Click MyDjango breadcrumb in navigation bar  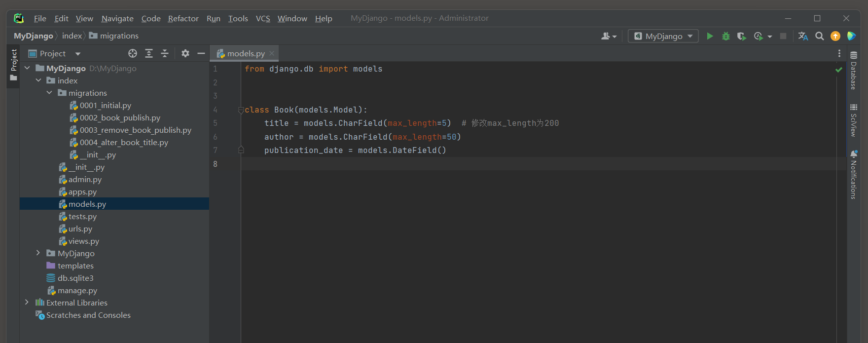coord(34,36)
